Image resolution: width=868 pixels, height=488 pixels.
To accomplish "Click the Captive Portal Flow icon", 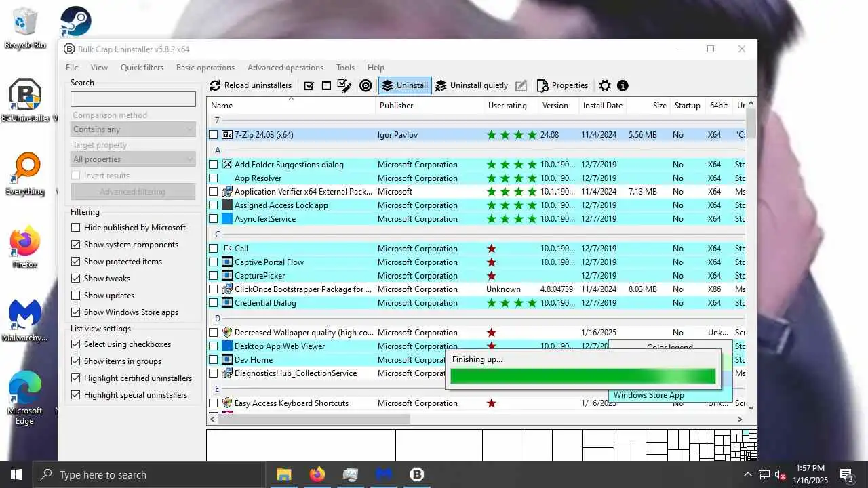I will point(227,262).
